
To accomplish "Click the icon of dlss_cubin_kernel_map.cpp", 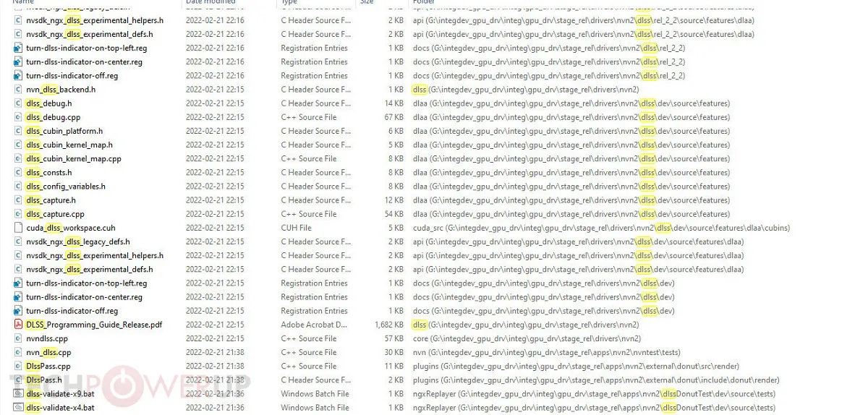I will [19, 158].
